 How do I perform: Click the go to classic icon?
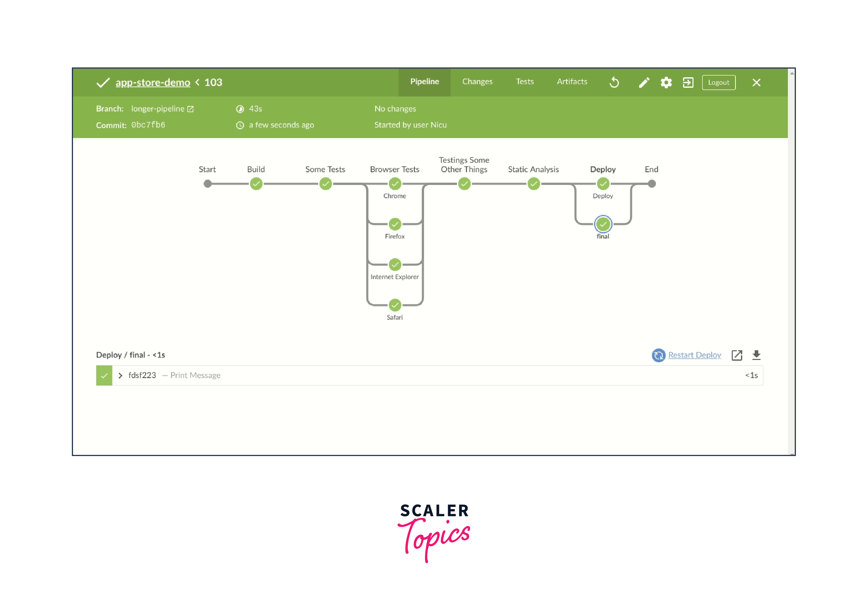[x=688, y=82]
